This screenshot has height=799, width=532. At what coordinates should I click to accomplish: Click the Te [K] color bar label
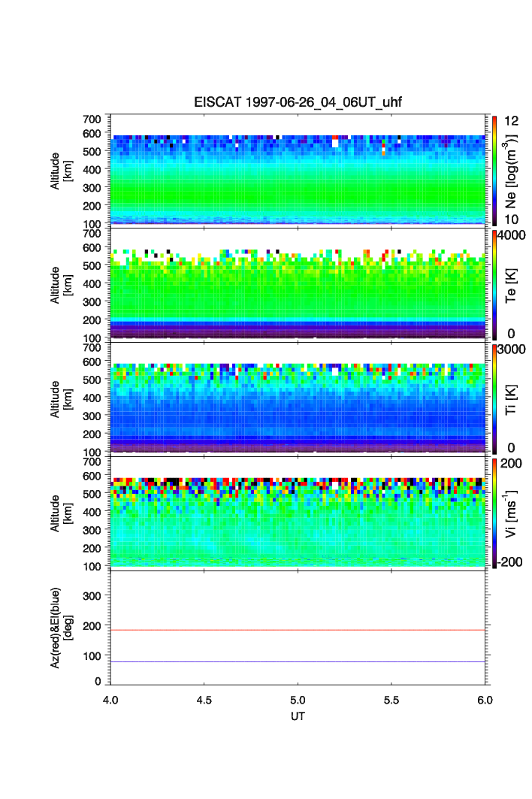(511, 286)
